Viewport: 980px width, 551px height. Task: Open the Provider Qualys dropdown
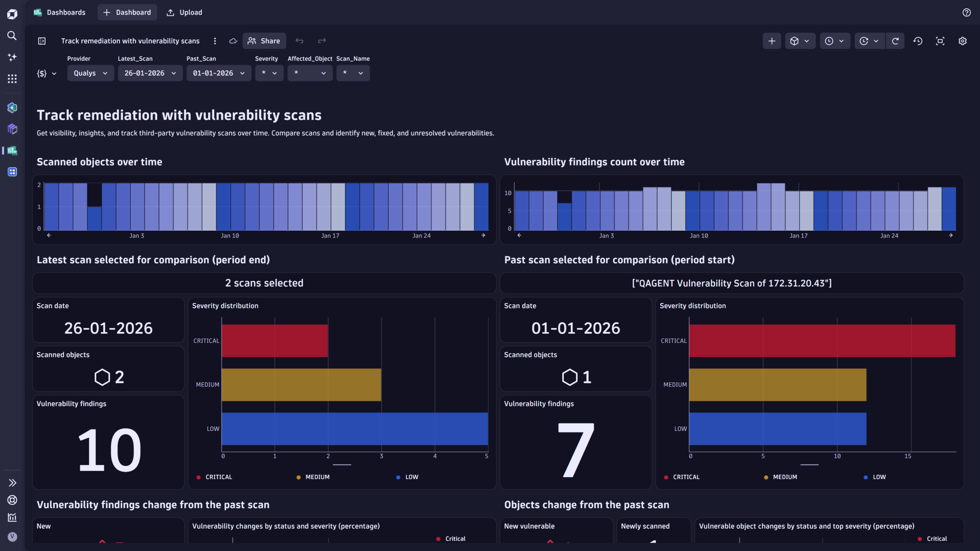tap(90, 73)
